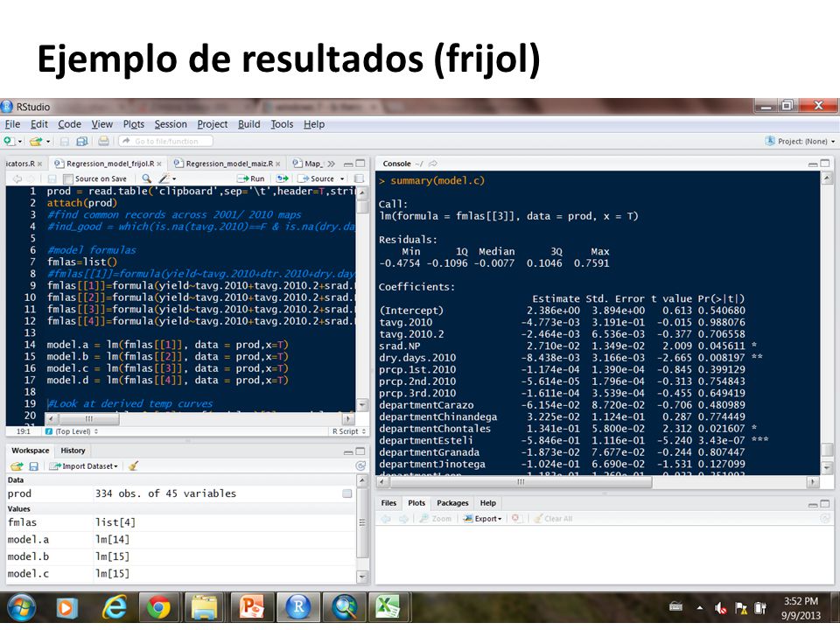View the prod data grid icon
The height and width of the screenshot is (630, 840).
pyautogui.click(x=347, y=493)
